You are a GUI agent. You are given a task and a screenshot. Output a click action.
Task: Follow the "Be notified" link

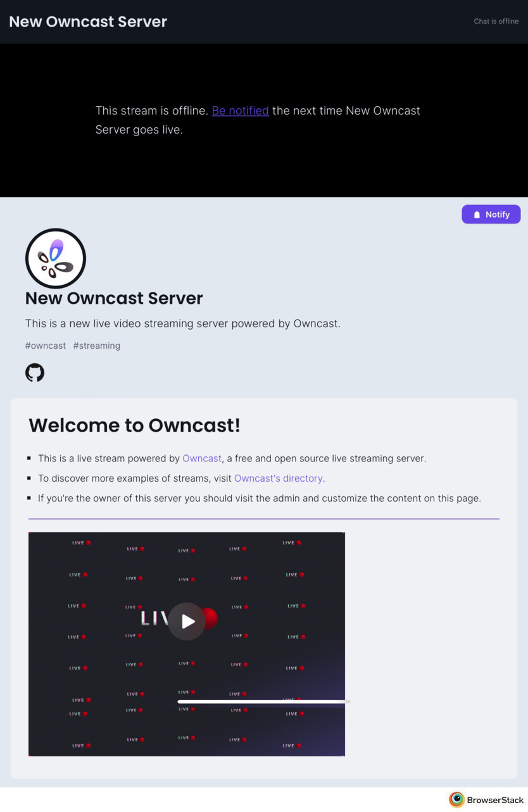point(240,110)
